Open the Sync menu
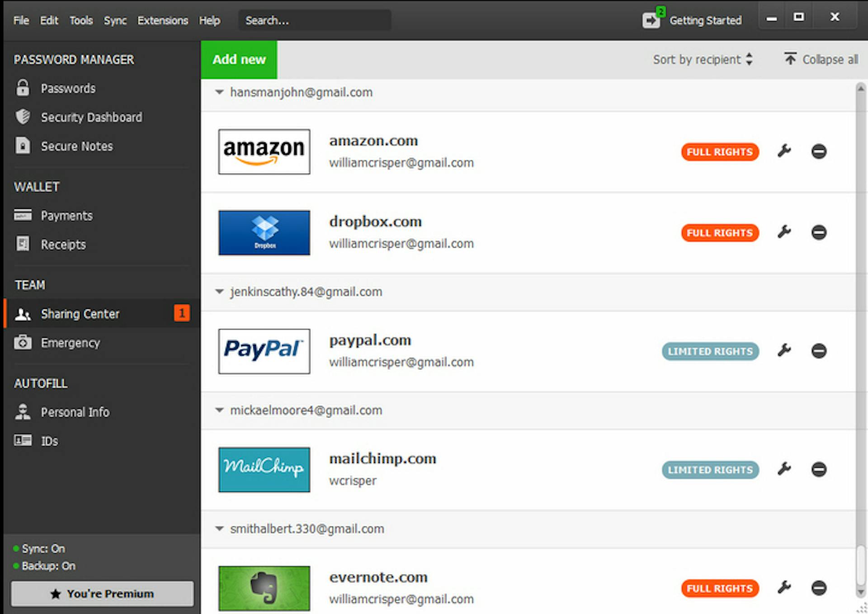Viewport: 868px width, 614px height. click(115, 20)
